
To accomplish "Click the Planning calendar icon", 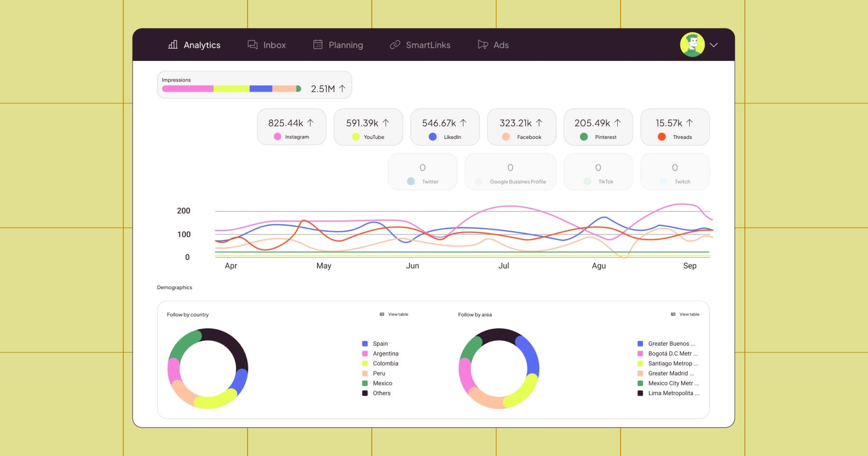I will coord(318,44).
